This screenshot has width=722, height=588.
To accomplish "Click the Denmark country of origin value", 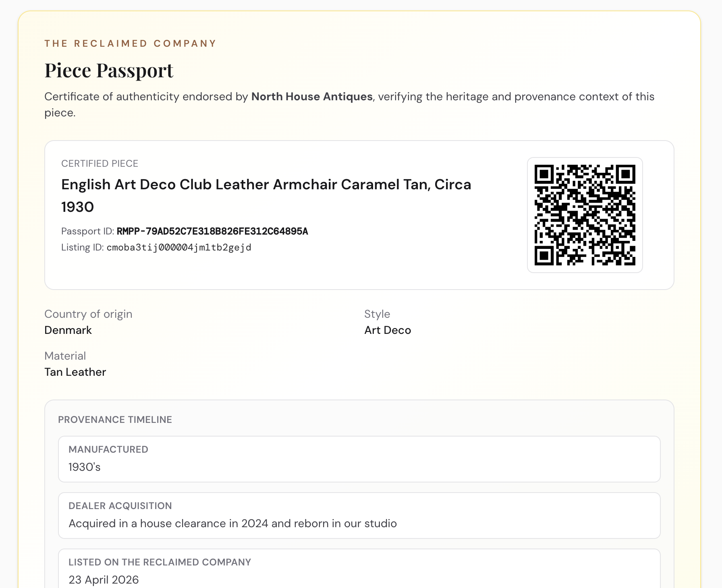I will coord(68,330).
